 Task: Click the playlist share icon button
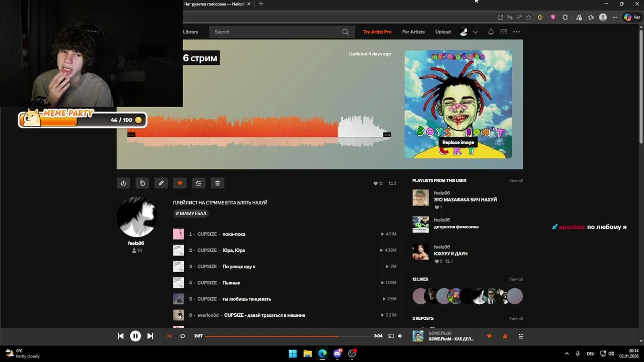point(123,183)
